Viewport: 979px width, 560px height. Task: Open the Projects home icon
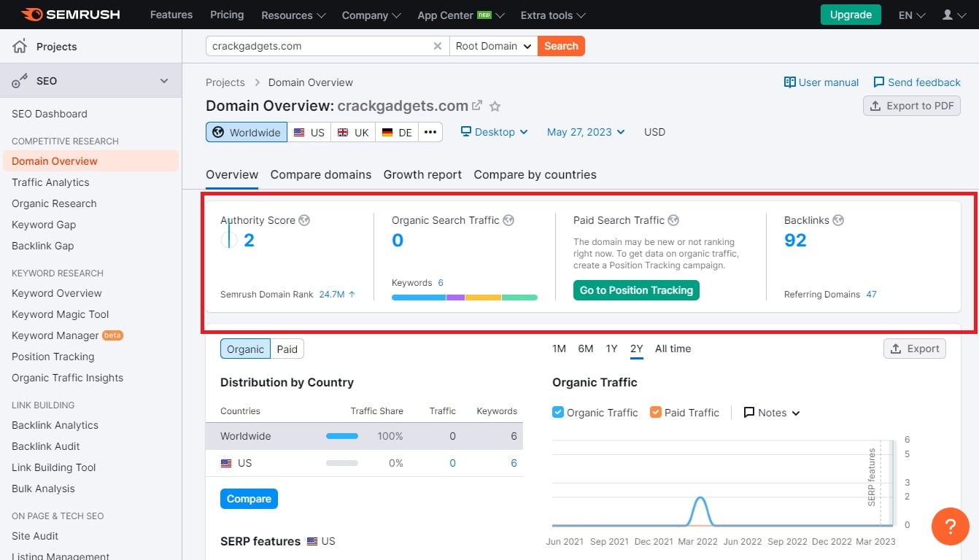tap(20, 47)
